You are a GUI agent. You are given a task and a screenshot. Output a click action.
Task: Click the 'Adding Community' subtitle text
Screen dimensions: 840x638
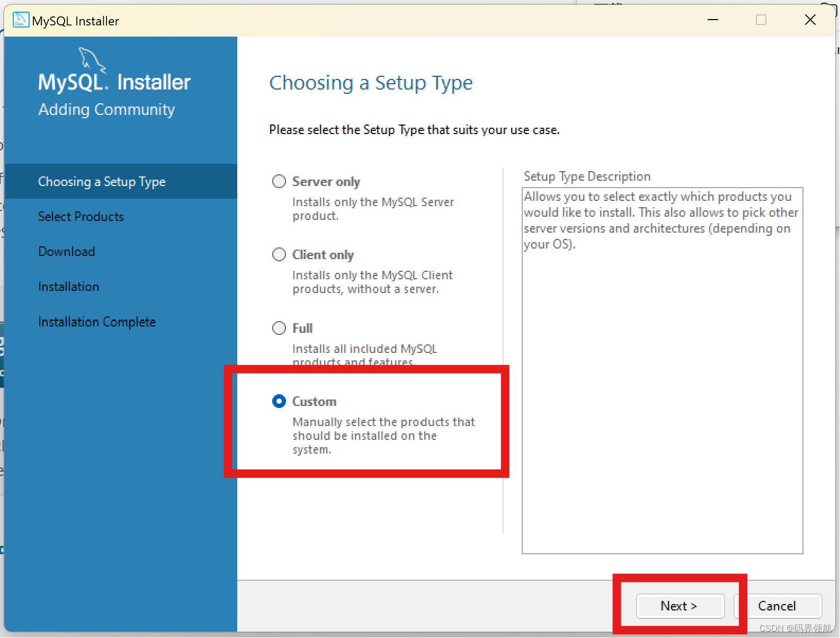(x=106, y=110)
